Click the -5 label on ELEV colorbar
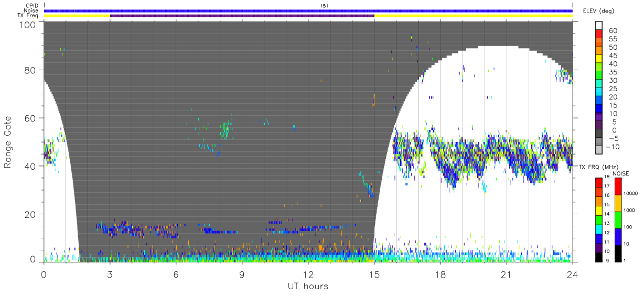644x297 pixels. tap(613, 139)
